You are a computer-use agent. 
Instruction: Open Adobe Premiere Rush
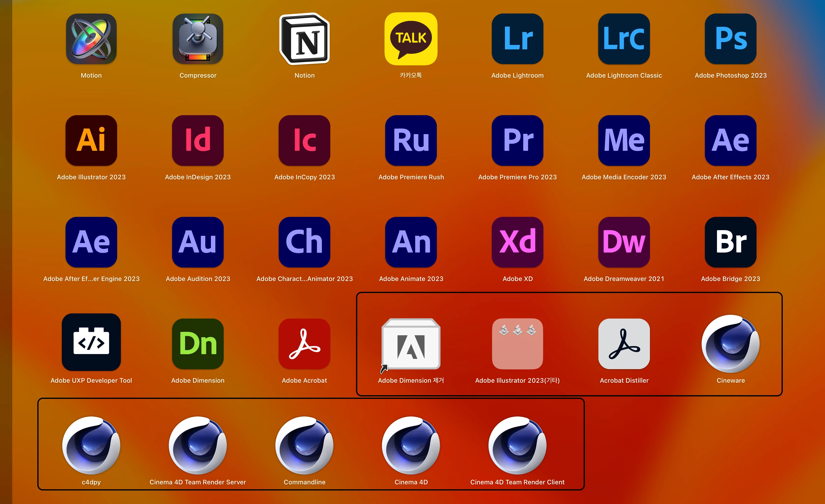(x=411, y=141)
